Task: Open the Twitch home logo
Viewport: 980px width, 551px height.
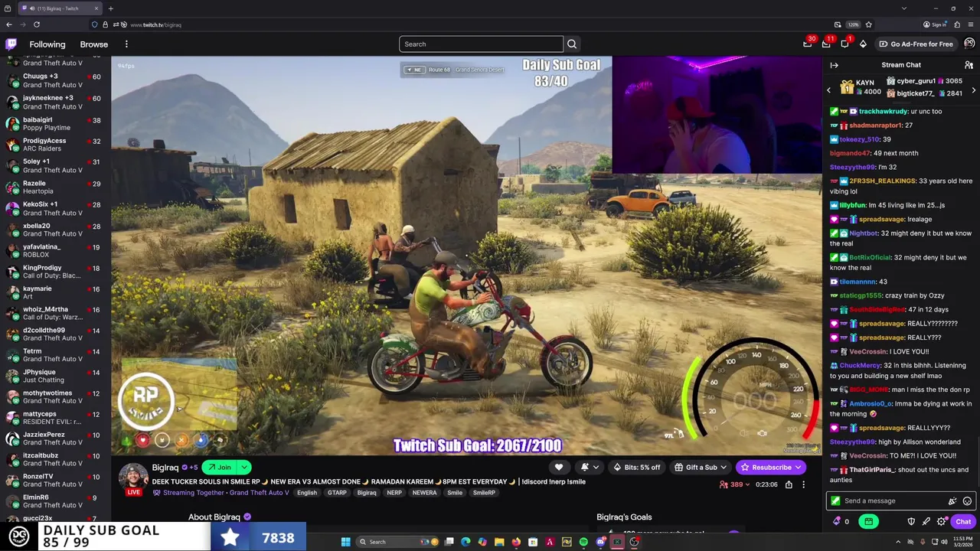Action: 11,44
